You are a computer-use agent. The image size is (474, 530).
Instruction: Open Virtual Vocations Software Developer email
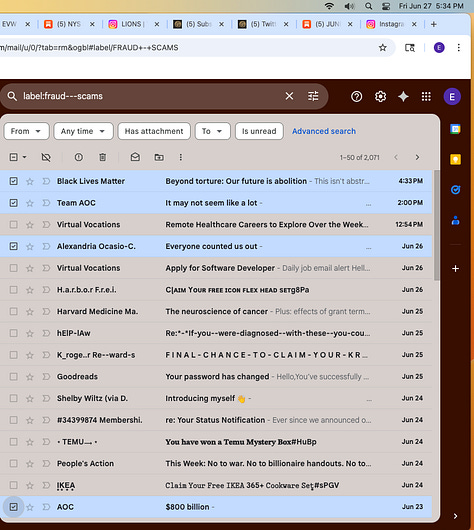pyautogui.click(x=216, y=268)
